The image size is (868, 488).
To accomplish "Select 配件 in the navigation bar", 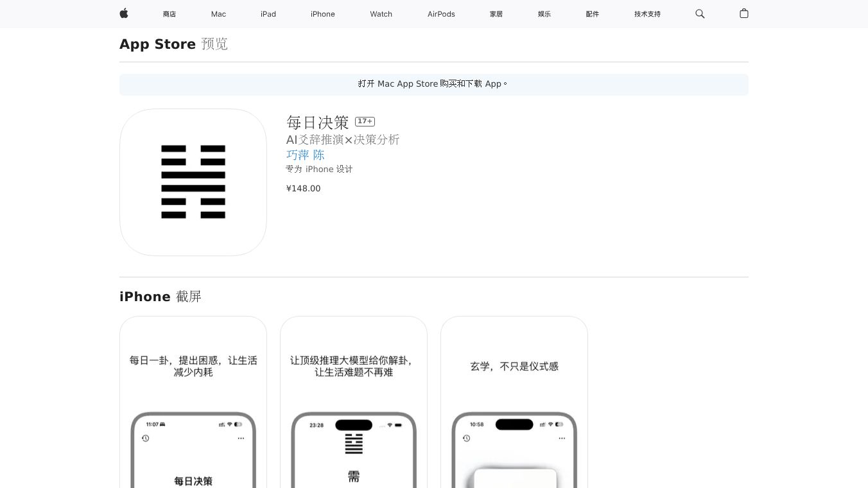I will point(593,14).
